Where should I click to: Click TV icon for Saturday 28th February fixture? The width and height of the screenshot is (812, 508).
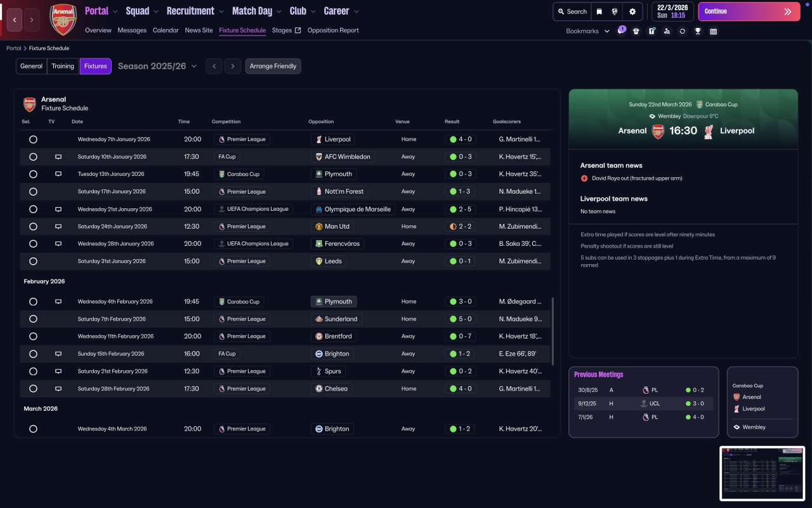58,389
